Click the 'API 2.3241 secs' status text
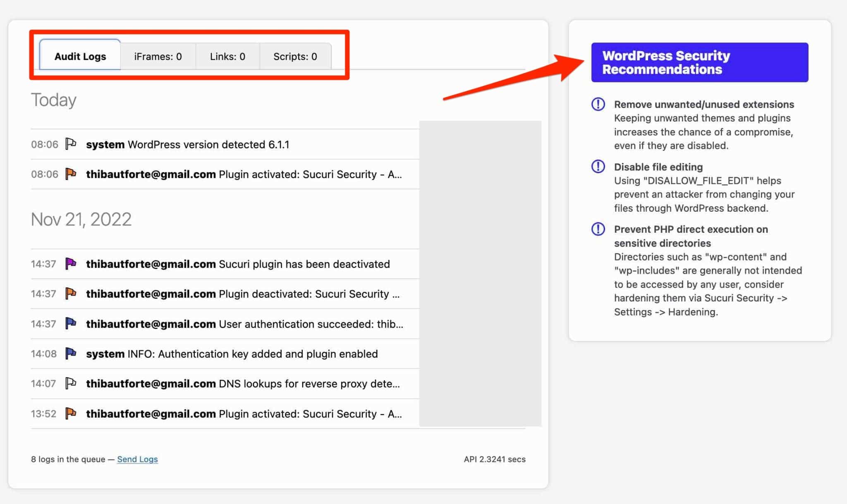 click(495, 459)
